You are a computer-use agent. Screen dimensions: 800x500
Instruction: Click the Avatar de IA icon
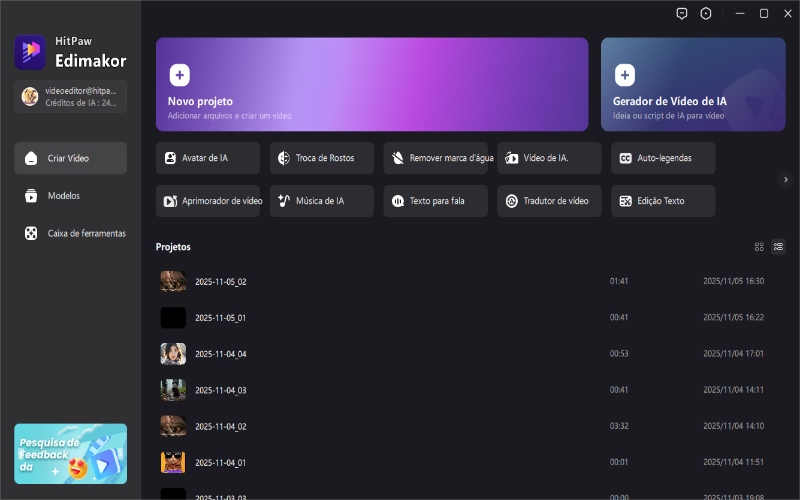coord(170,158)
